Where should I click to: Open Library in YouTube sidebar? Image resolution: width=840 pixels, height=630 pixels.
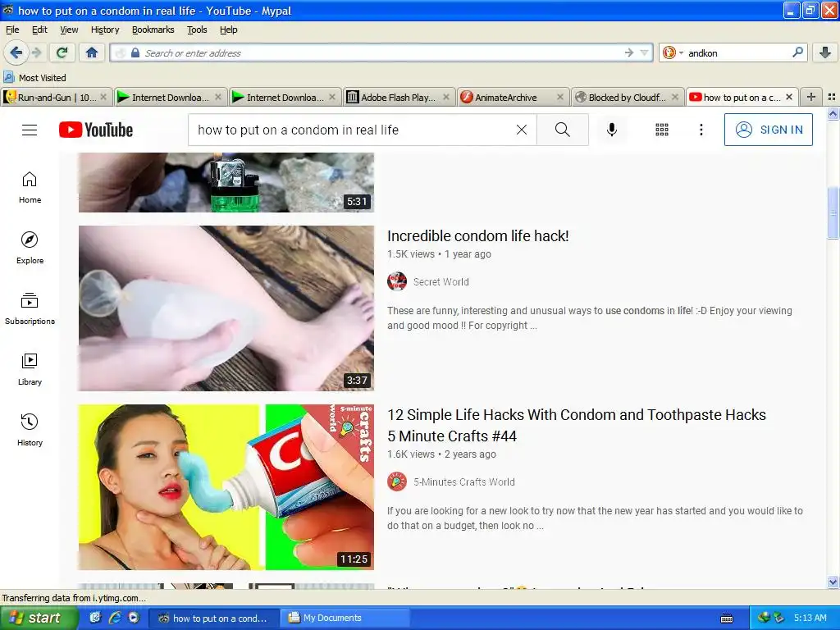[30, 370]
